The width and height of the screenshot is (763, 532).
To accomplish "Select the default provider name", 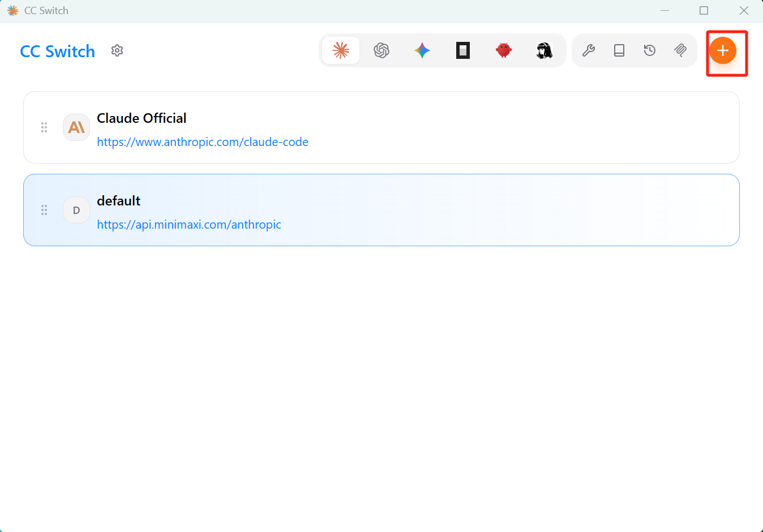I will [x=119, y=201].
